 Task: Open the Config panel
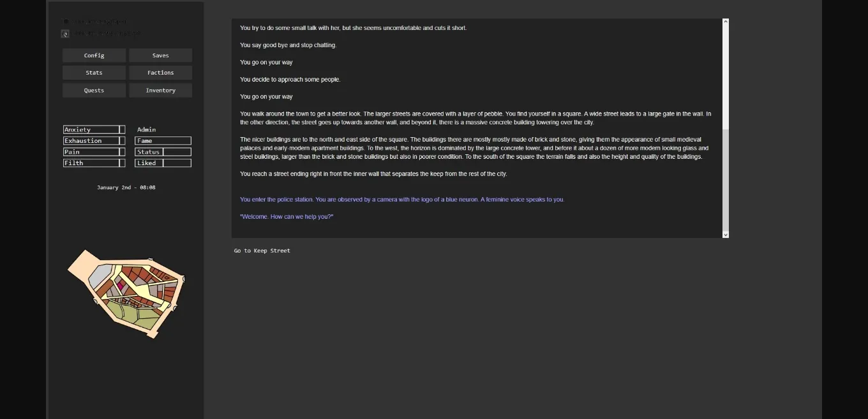[94, 55]
